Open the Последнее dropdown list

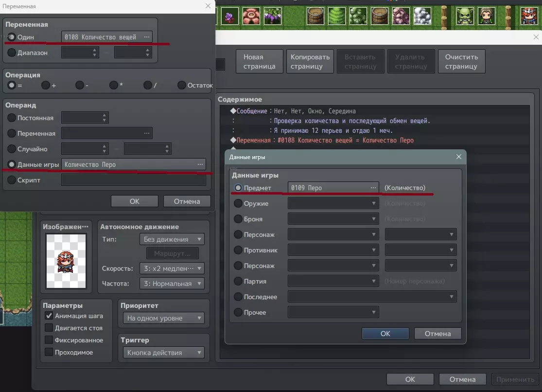[x=372, y=297]
